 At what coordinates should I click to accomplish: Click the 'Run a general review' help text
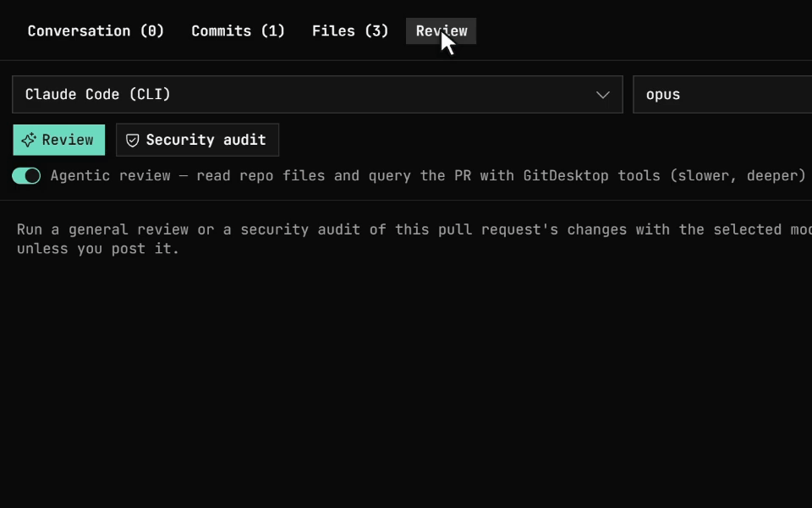pyautogui.click(x=414, y=239)
